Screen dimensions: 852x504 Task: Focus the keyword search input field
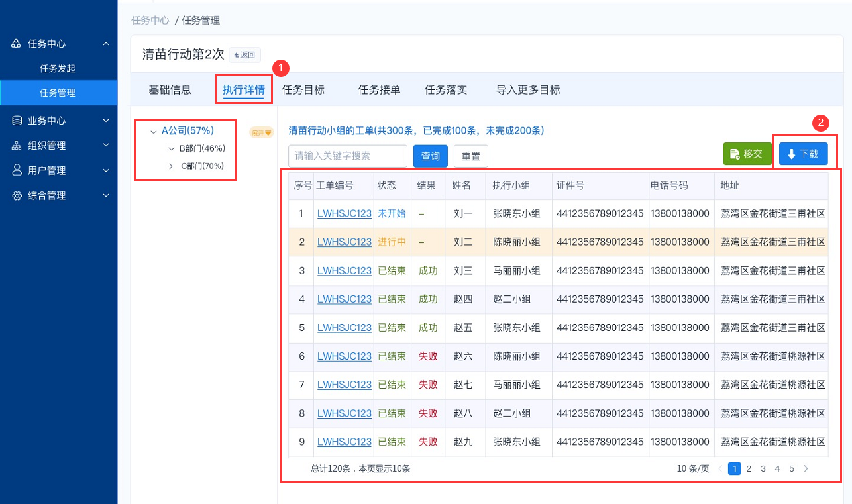click(x=348, y=156)
